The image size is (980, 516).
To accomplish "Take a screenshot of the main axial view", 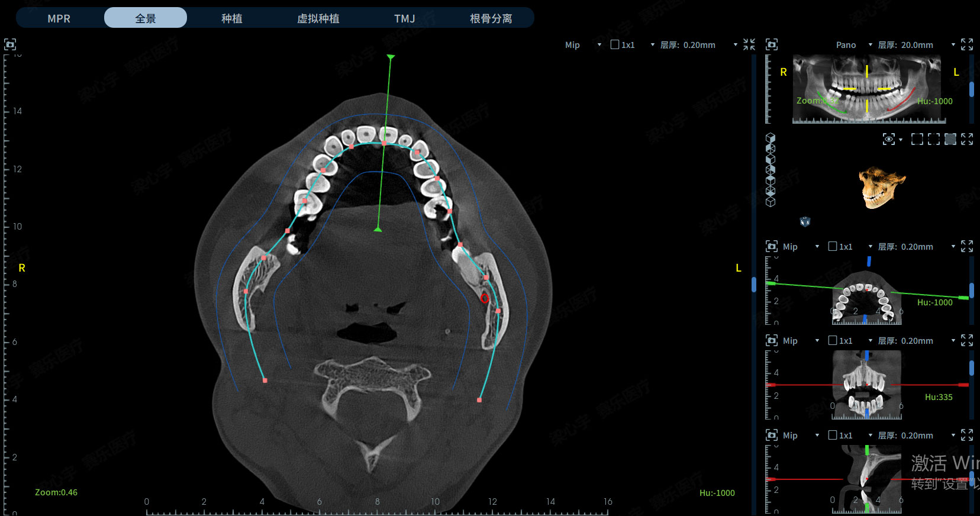I will point(10,44).
